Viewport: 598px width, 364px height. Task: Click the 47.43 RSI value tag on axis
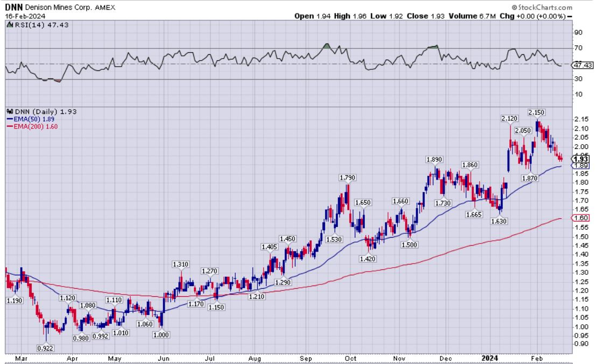[583, 65]
